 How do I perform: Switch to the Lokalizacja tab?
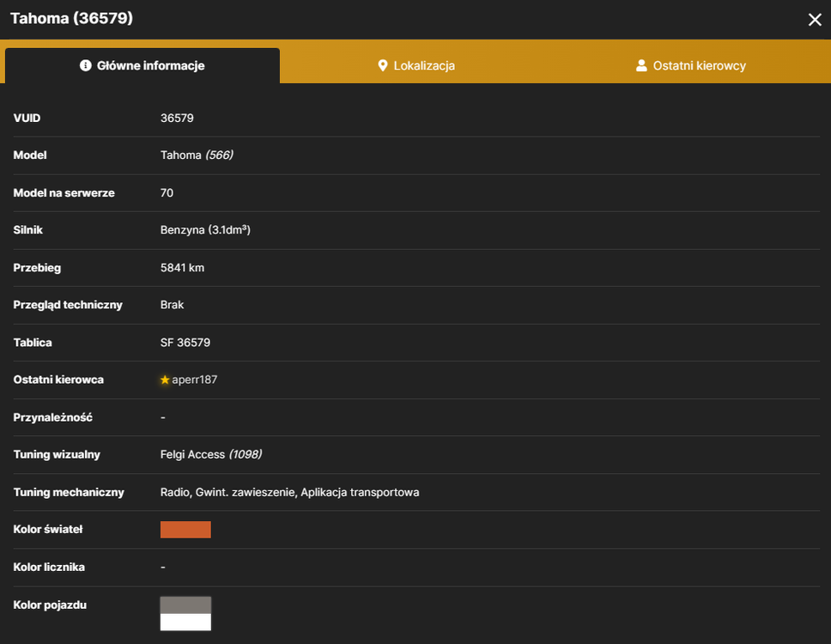(x=416, y=66)
